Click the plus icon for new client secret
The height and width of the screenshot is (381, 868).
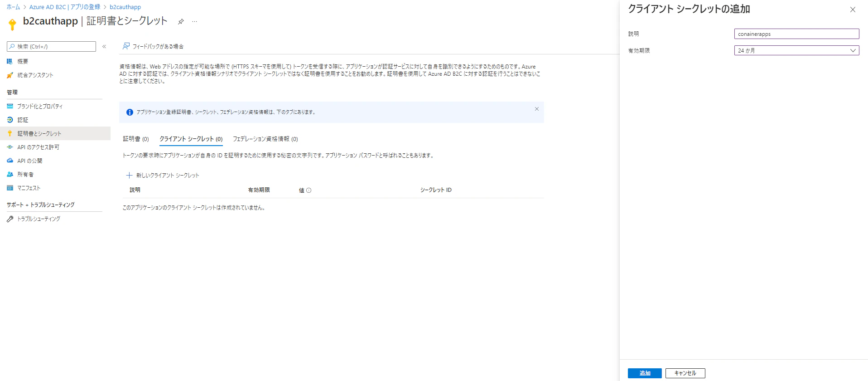click(x=129, y=175)
